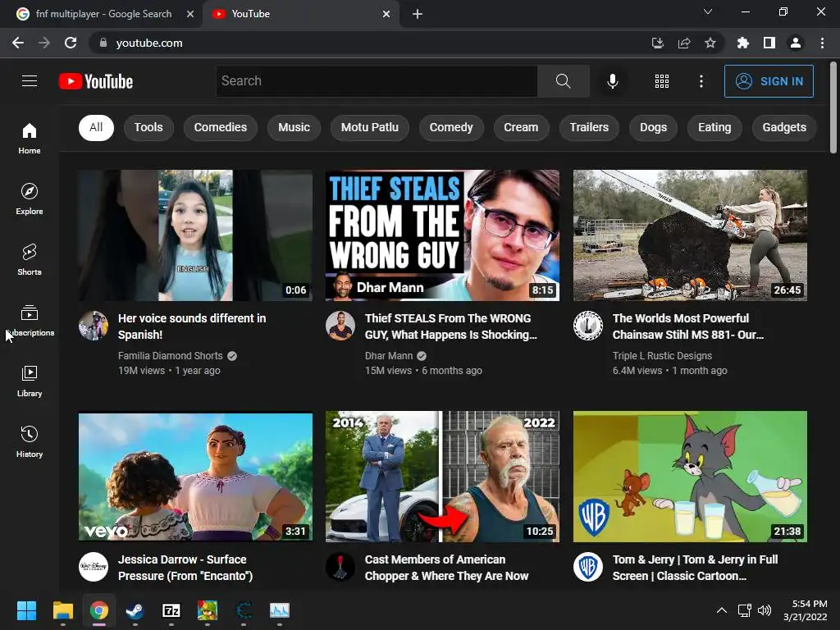Go to Home in sidebar
The width and height of the screenshot is (840, 630).
point(30,138)
